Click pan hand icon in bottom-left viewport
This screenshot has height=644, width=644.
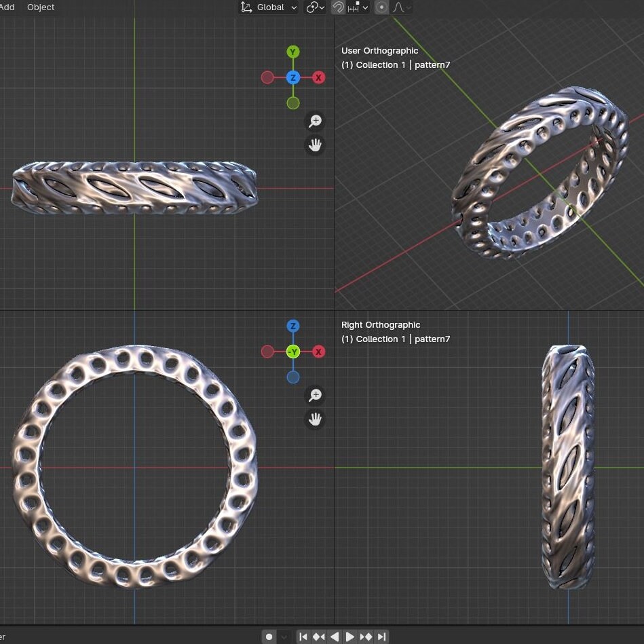(315, 419)
